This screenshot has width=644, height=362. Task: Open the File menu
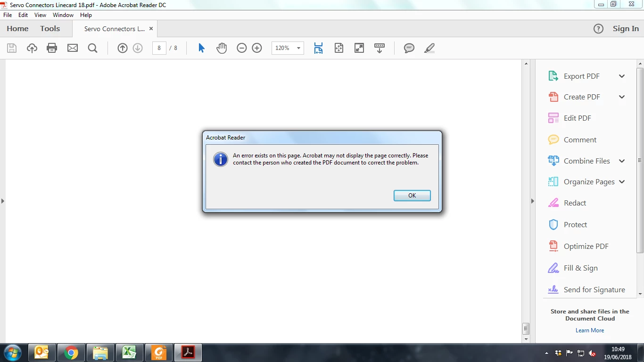pos(8,15)
